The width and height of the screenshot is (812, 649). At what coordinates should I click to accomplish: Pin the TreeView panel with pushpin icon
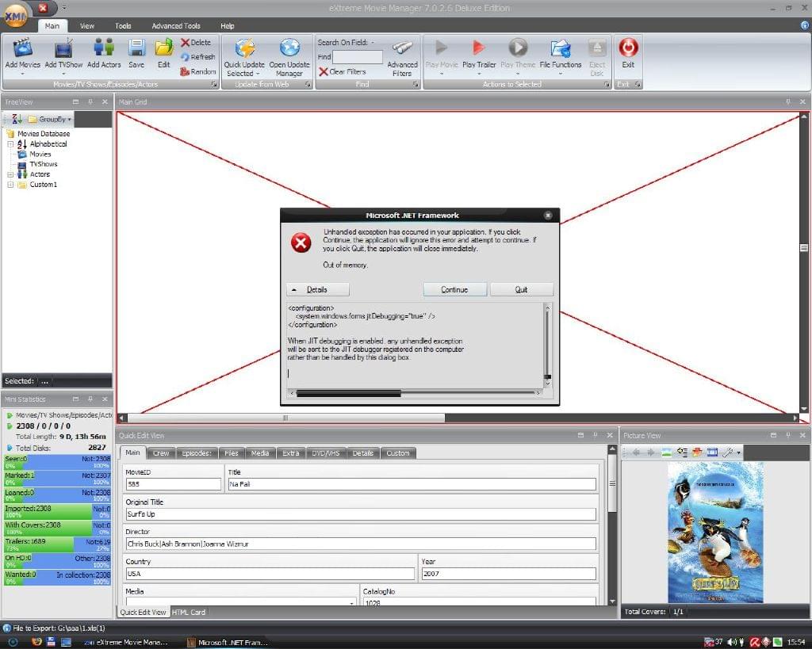pos(90,102)
